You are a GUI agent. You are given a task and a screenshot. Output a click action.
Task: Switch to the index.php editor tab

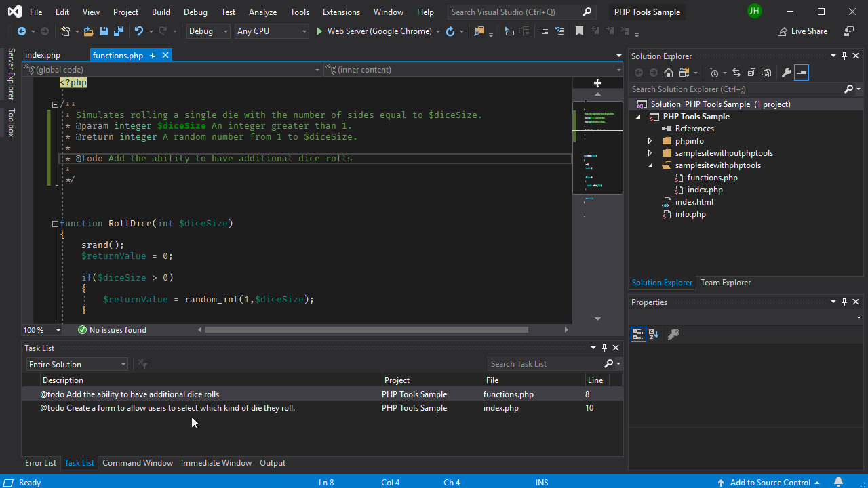[x=43, y=56]
